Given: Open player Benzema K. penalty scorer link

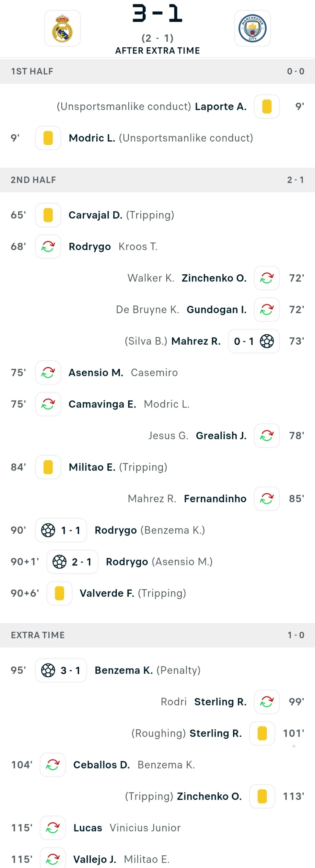Looking at the screenshot, I should 124,671.
